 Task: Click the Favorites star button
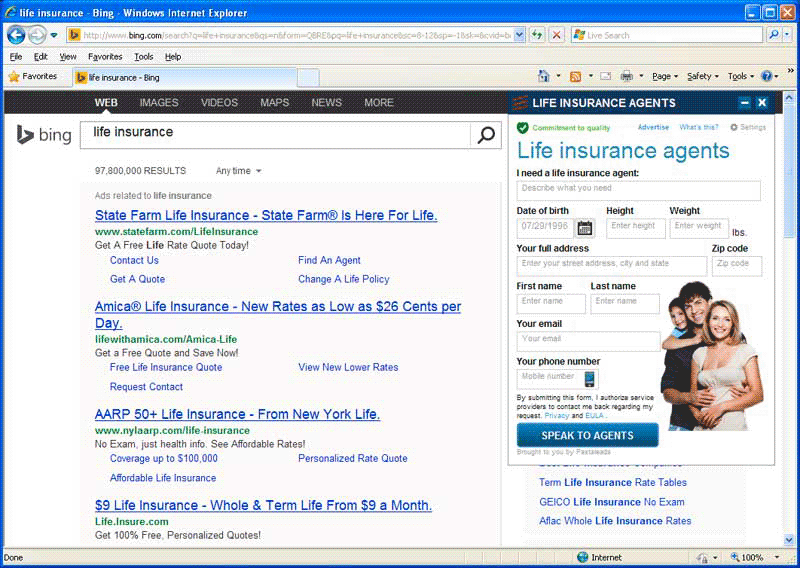(x=33, y=77)
